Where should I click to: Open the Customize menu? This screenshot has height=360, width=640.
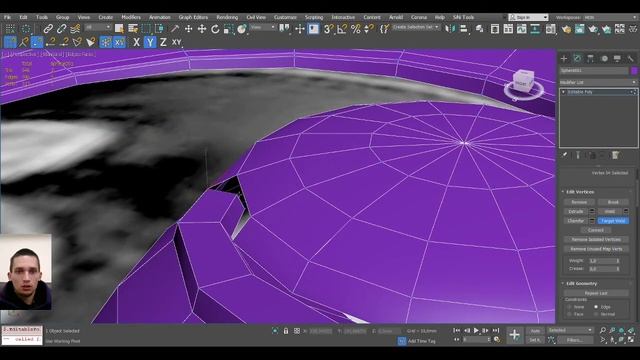click(x=285, y=17)
